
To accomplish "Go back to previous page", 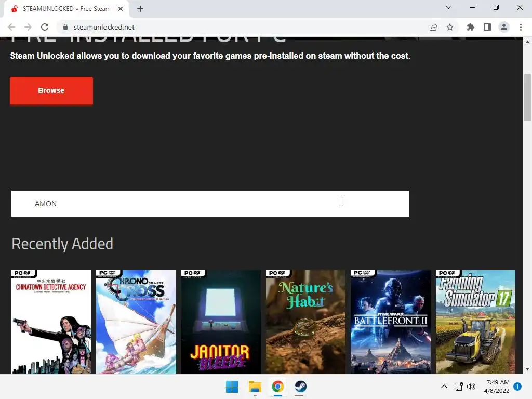I will coord(11,27).
